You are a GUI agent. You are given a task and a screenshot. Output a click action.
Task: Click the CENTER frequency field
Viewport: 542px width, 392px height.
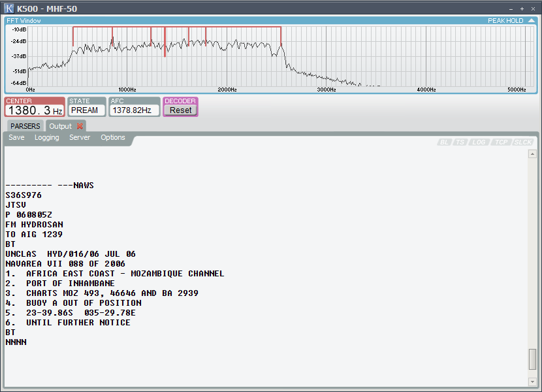coord(35,110)
